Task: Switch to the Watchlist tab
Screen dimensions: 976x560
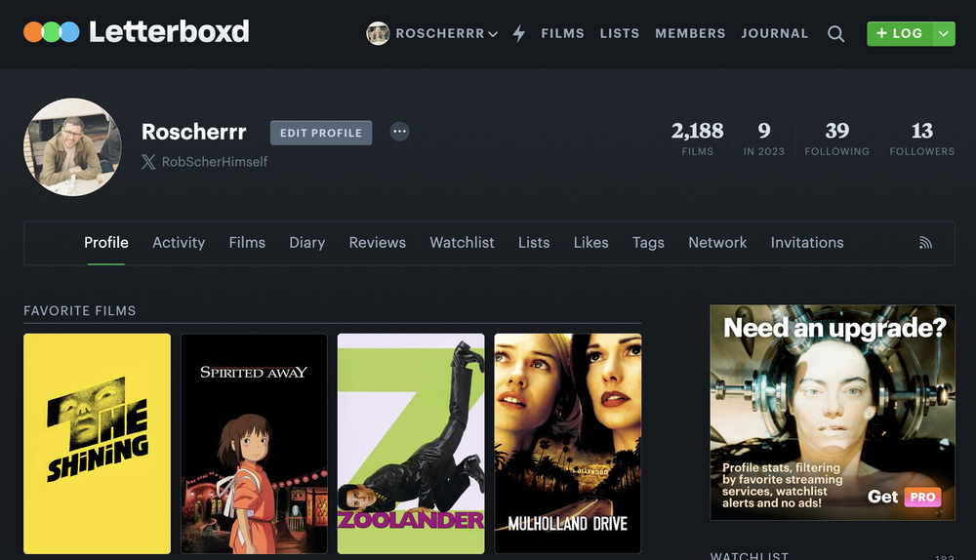Action: 462,243
